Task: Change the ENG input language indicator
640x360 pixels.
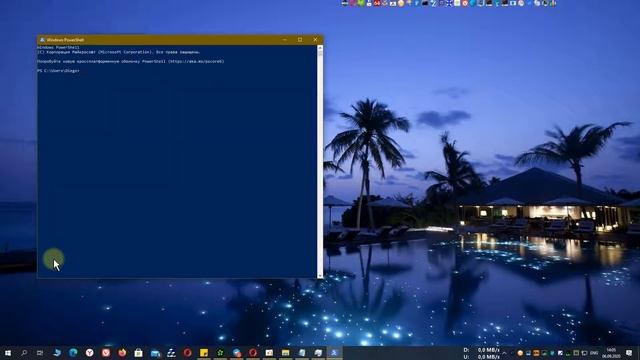Action: (594, 353)
